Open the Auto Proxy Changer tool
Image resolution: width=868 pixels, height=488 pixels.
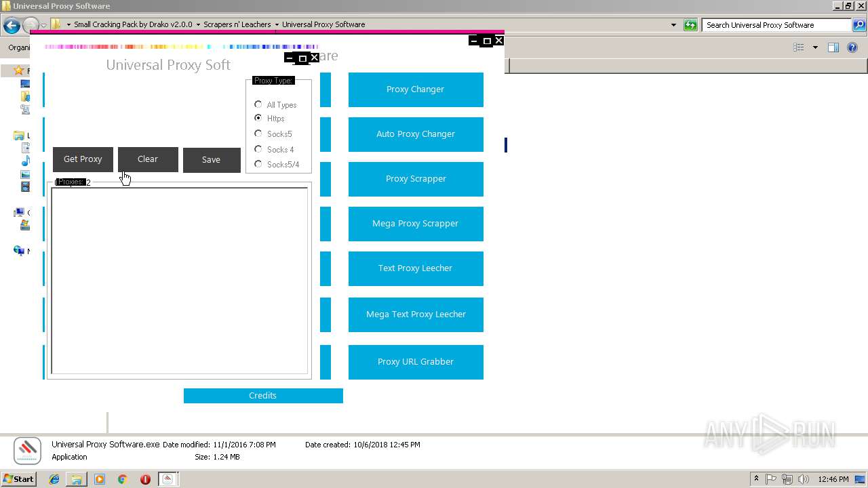tap(416, 134)
